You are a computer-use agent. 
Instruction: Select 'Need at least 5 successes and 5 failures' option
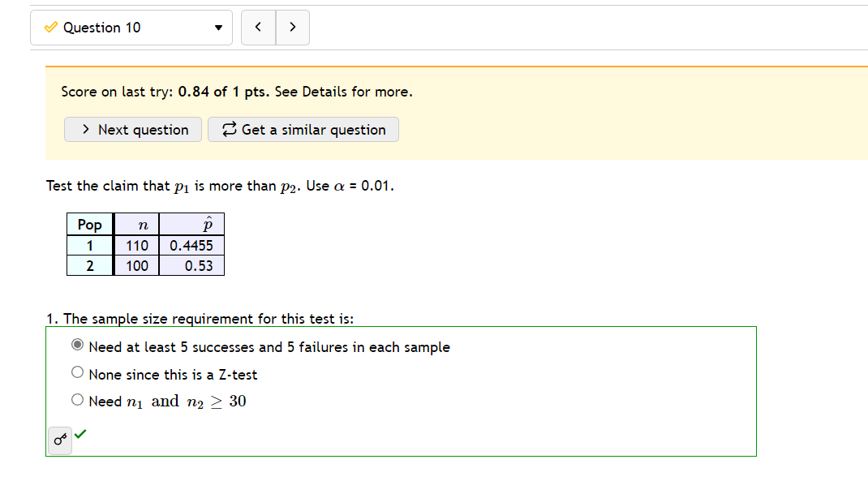tap(78, 345)
